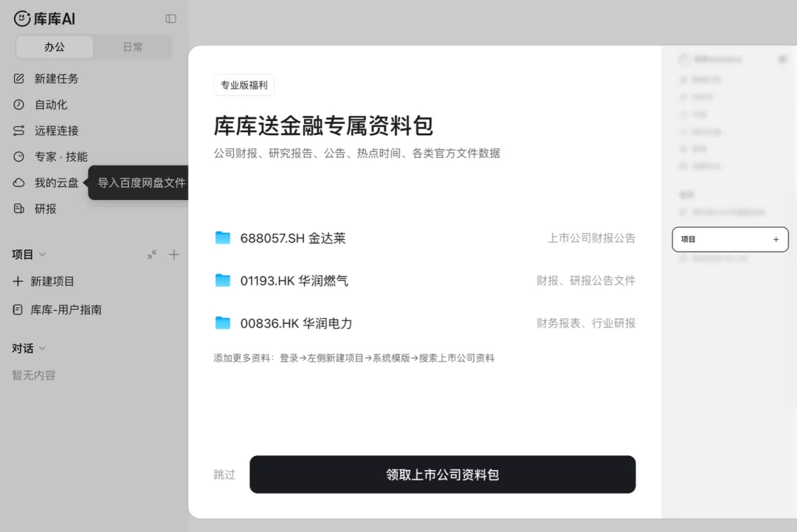Click the plus in the preview 项目 box

pos(776,239)
